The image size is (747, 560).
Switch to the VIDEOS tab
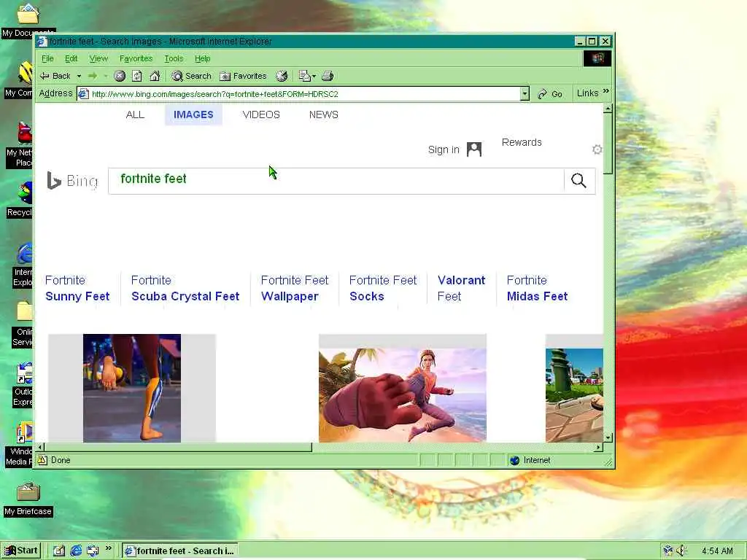point(261,114)
